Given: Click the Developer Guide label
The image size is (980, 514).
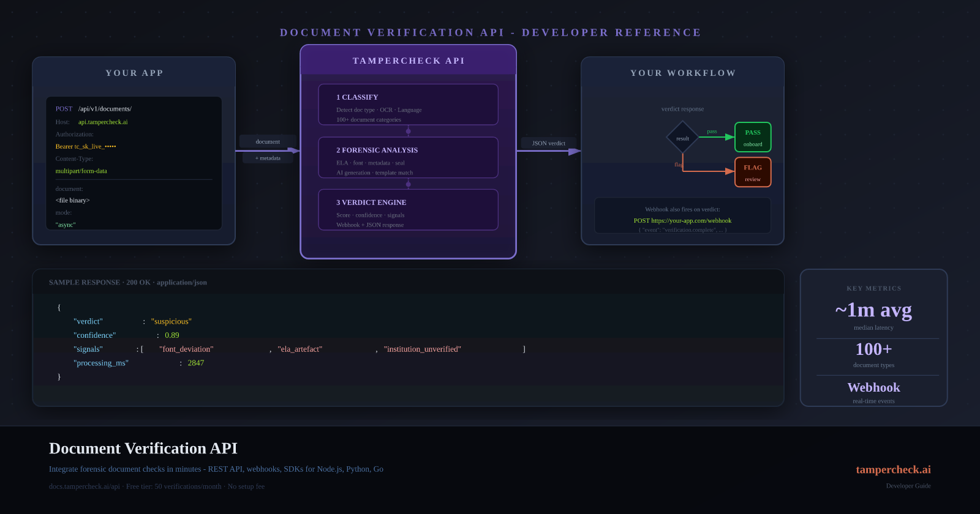Looking at the screenshot, I should [908, 486].
